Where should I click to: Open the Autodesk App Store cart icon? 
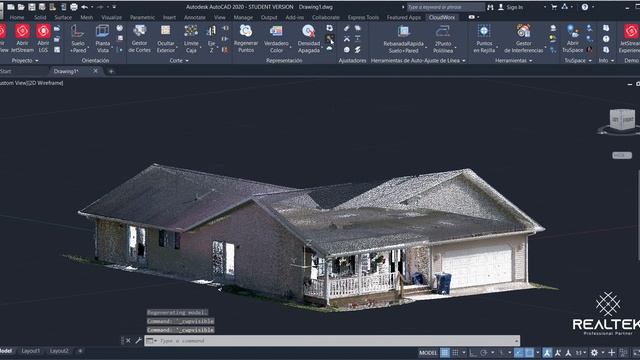[x=554, y=7]
